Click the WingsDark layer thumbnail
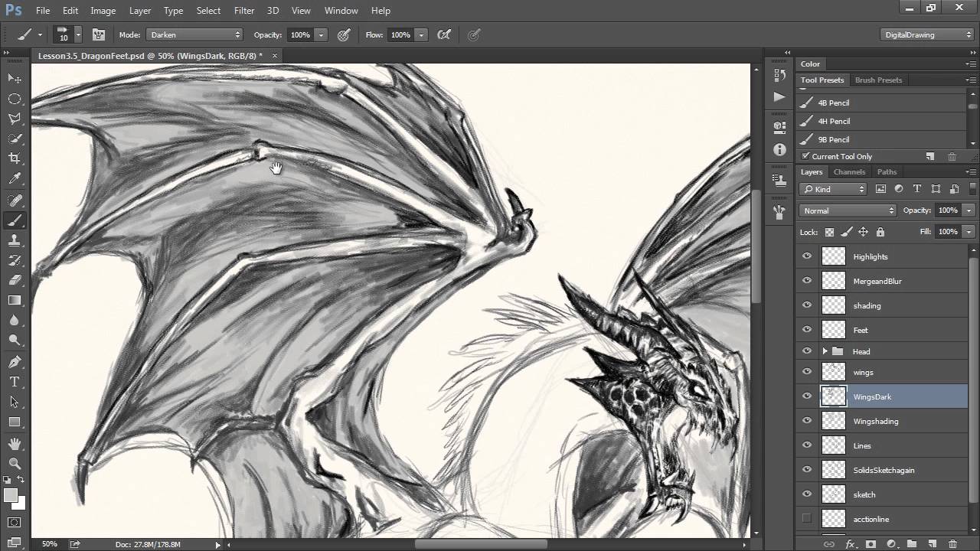Viewport: 980px width, 551px height. pos(833,396)
